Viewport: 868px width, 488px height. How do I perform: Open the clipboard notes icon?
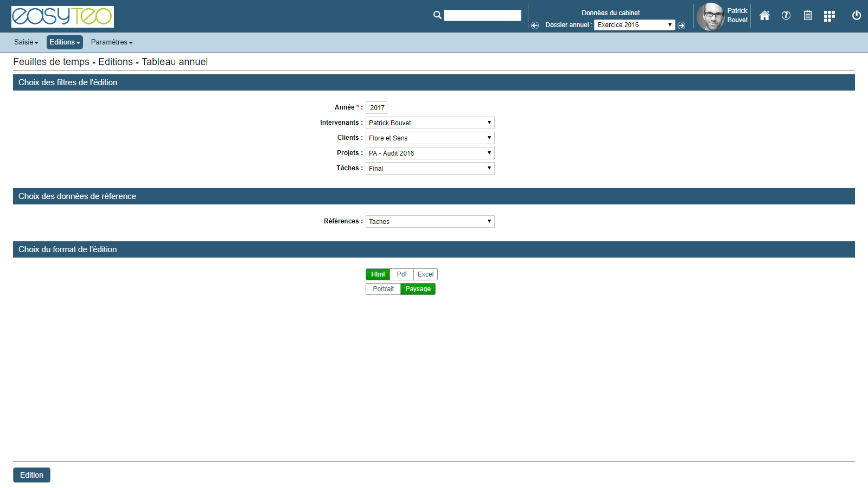[x=808, y=16]
